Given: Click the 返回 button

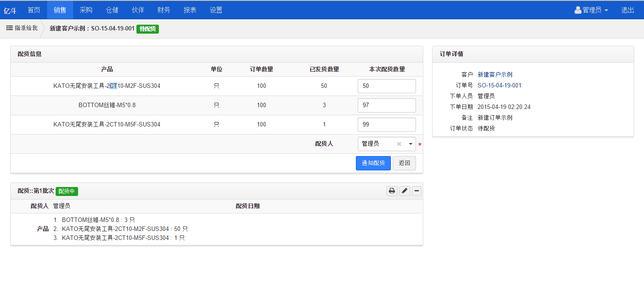Looking at the screenshot, I should click(x=404, y=163).
